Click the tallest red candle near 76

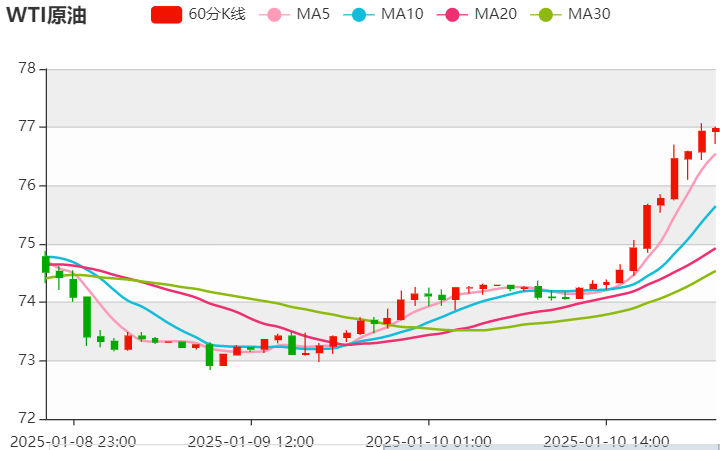pos(674,179)
